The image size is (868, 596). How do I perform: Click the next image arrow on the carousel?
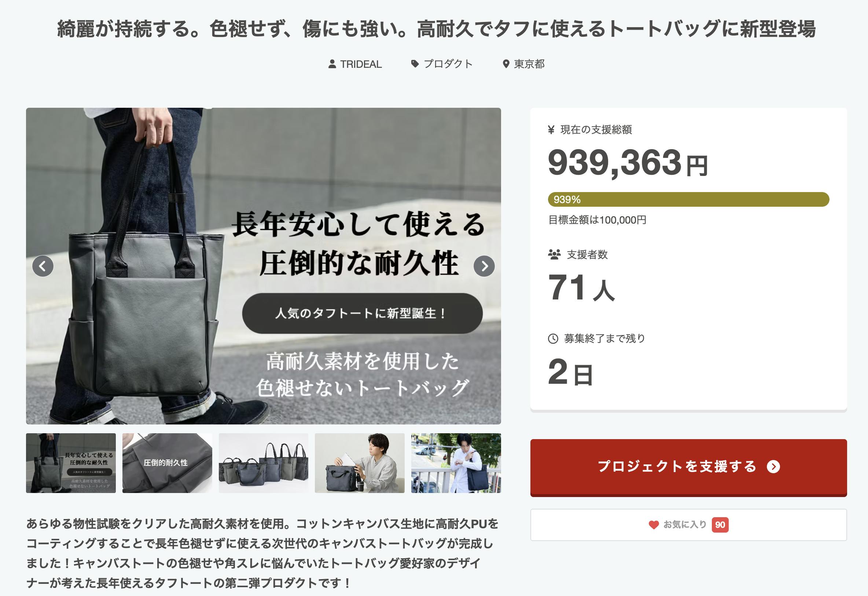[x=484, y=266]
